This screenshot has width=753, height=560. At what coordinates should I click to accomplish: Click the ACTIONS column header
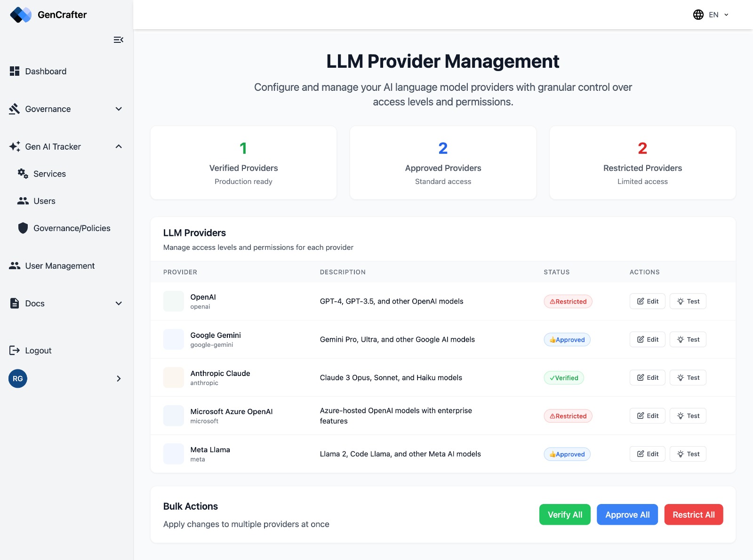(x=645, y=272)
